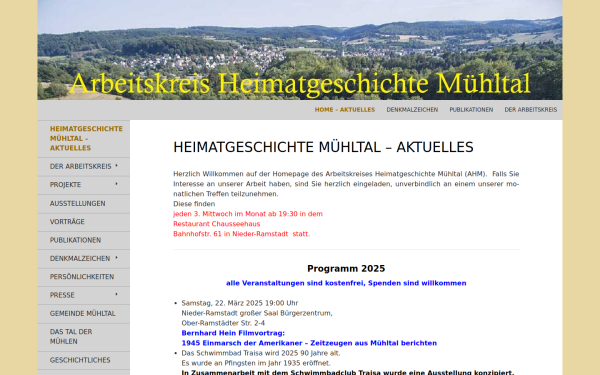Click the blue text about free events
The image size is (600, 375).
(346, 283)
